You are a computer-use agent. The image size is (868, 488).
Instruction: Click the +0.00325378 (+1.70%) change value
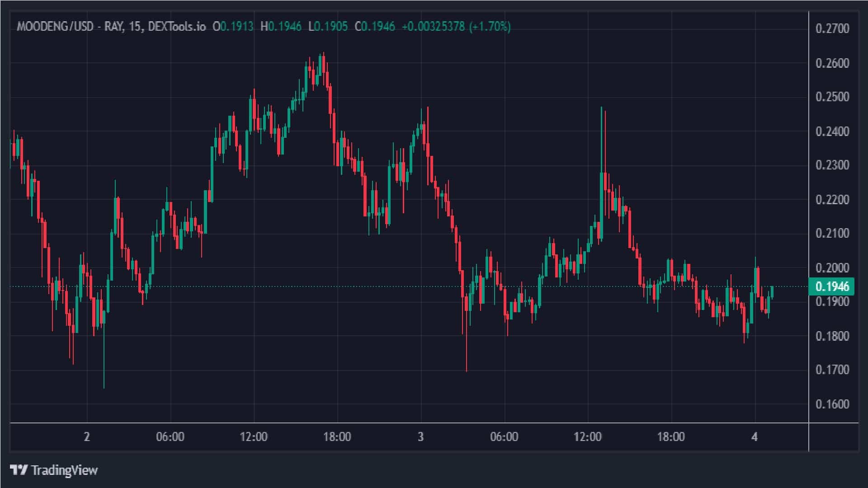point(456,27)
